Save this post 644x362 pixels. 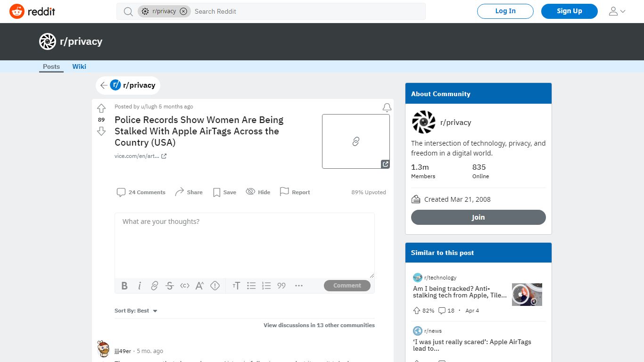coord(224,192)
